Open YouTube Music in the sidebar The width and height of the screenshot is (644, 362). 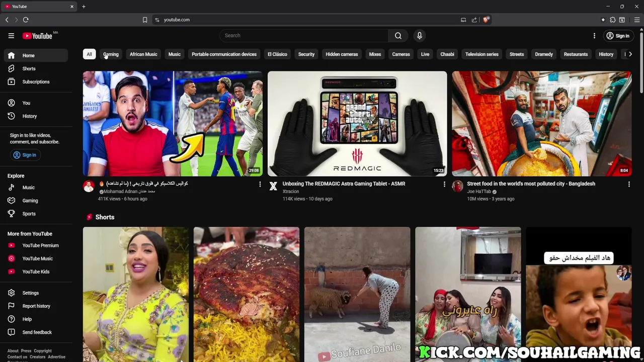click(x=35, y=258)
